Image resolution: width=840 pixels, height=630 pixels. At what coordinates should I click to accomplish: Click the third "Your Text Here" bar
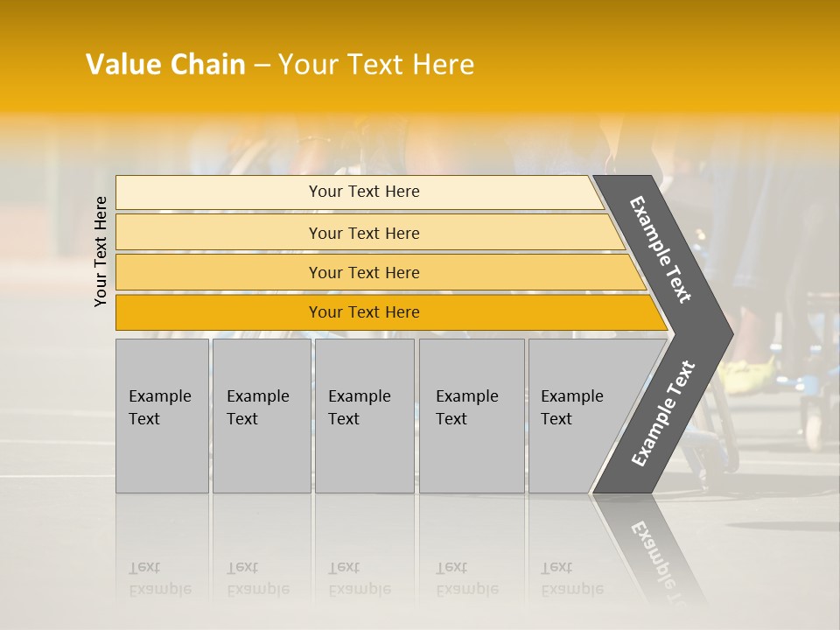point(364,272)
